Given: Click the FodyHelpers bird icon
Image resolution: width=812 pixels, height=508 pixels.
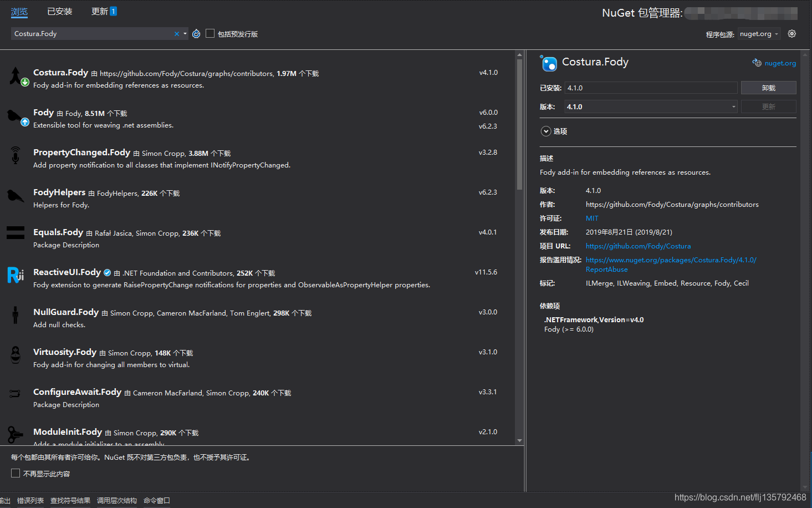Looking at the screenshot, I should 16,196.
